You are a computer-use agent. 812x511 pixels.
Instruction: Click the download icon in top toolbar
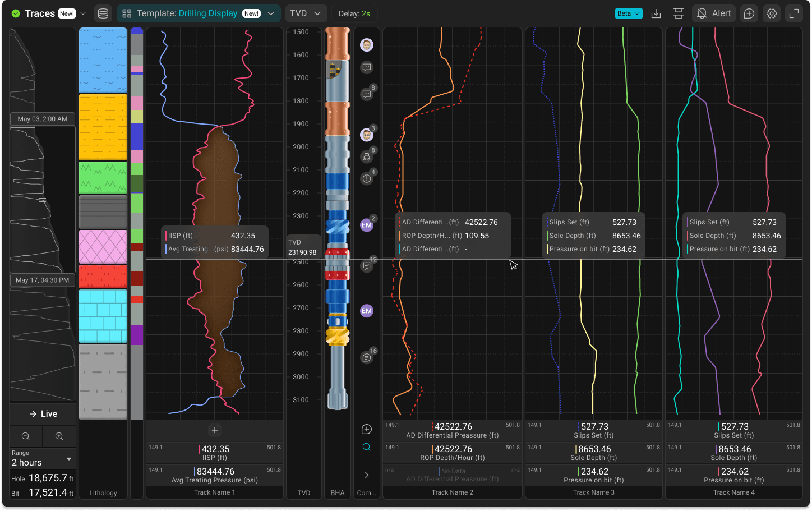656,13
